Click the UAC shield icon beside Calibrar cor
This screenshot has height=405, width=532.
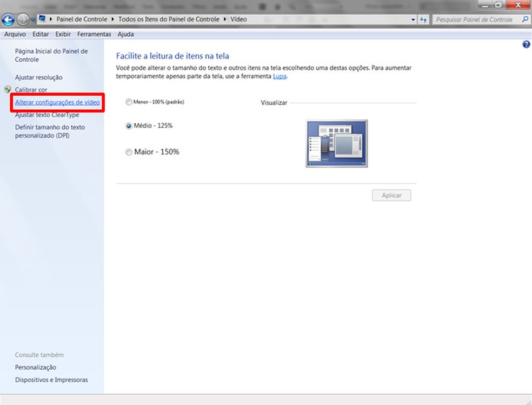(6, 89)
